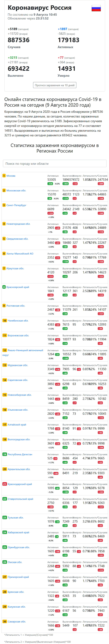Open the Брянская обл. link
The height and width of the screenshot is (644, 109).
pos(16,592)
